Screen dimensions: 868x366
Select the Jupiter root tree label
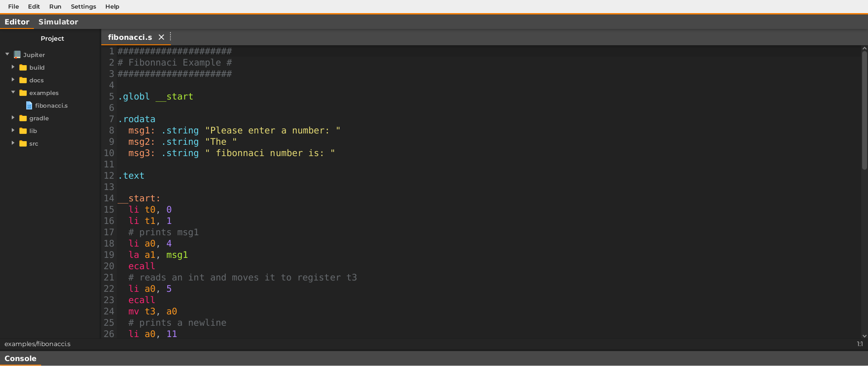tap(34, 55)
